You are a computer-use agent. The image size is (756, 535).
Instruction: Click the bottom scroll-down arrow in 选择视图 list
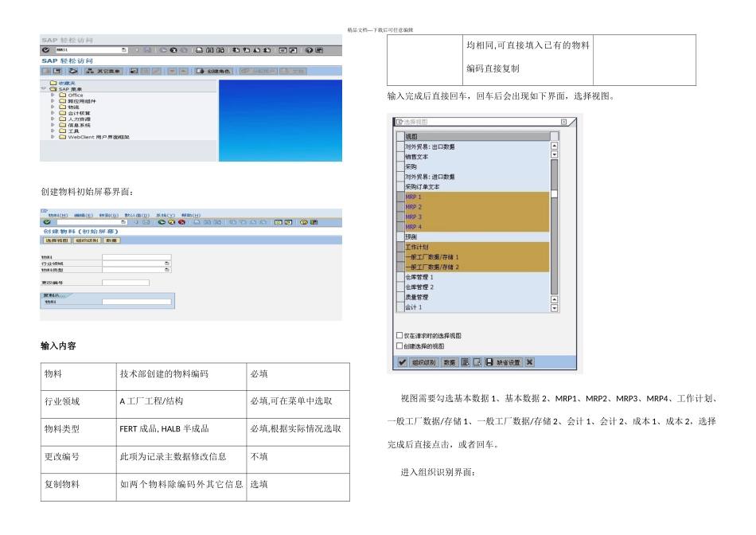click(x=554, y=308)
